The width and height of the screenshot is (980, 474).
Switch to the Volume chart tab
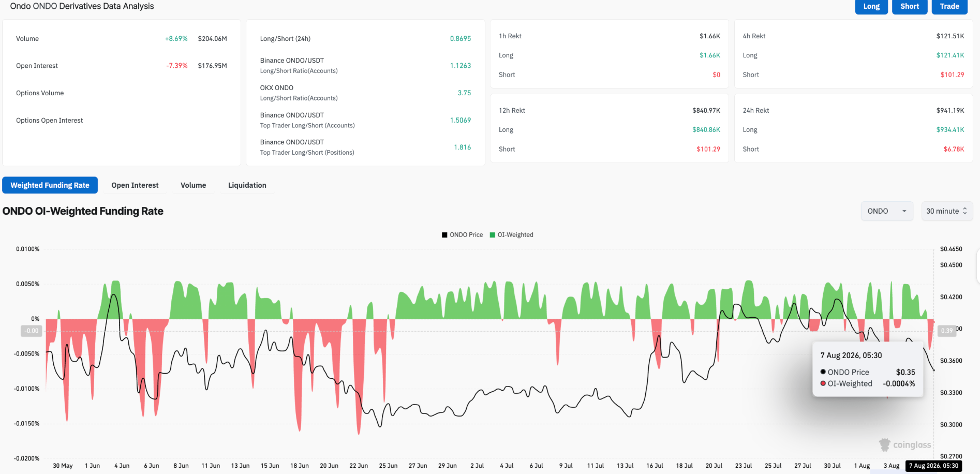coord(194,185)
